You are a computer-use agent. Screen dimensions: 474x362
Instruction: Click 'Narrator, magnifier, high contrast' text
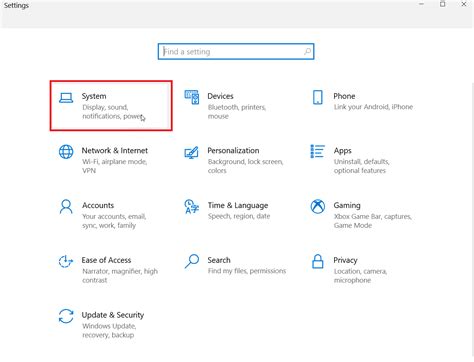tap(120, 276)
